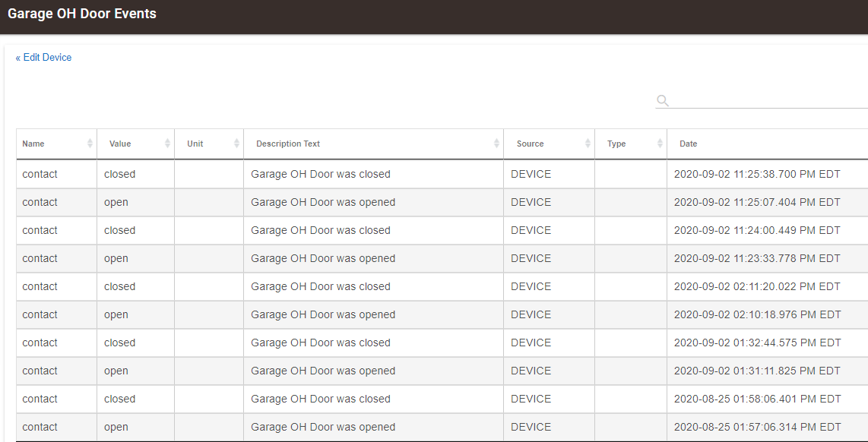Click the Description Text header label
This screenshot has width=868, height=442.
click(x=288, y=144)
